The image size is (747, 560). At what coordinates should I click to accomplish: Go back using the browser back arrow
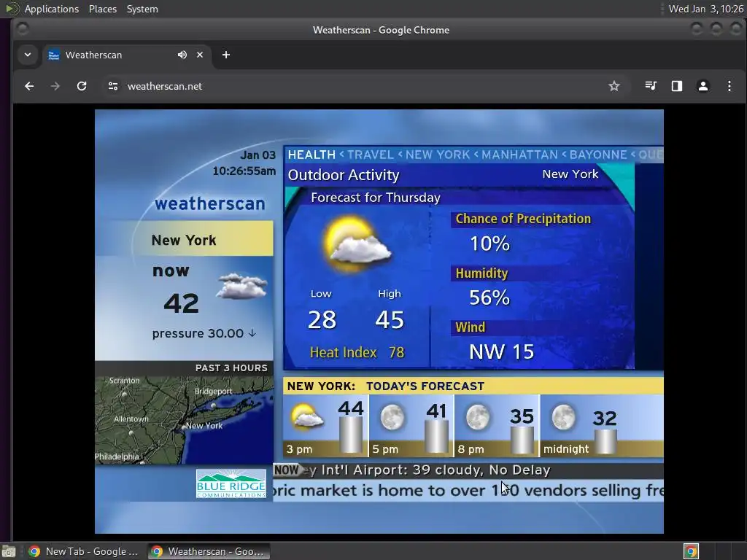click(x=29, y=86)
